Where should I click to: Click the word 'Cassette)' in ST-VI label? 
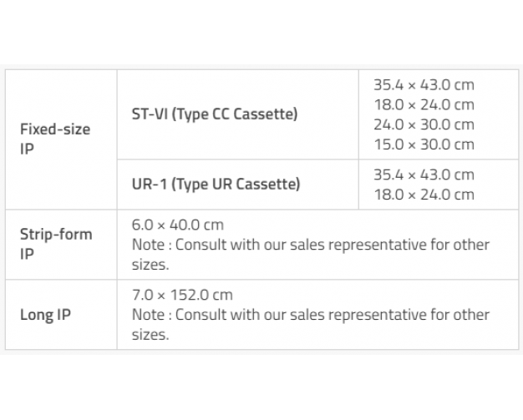[x=268, y=114]
